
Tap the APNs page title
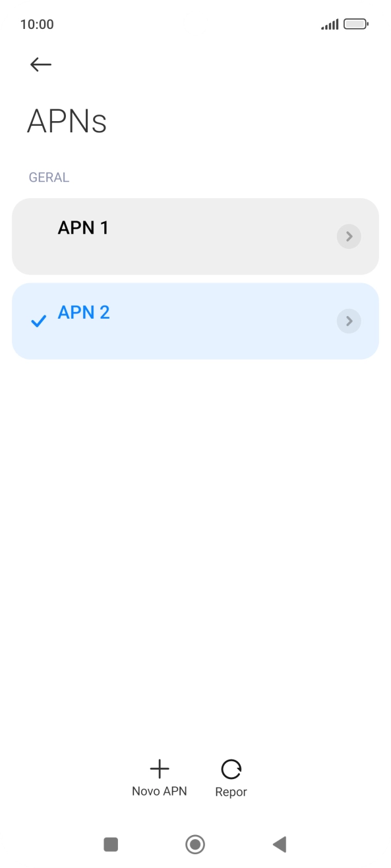tap(67, 122)
